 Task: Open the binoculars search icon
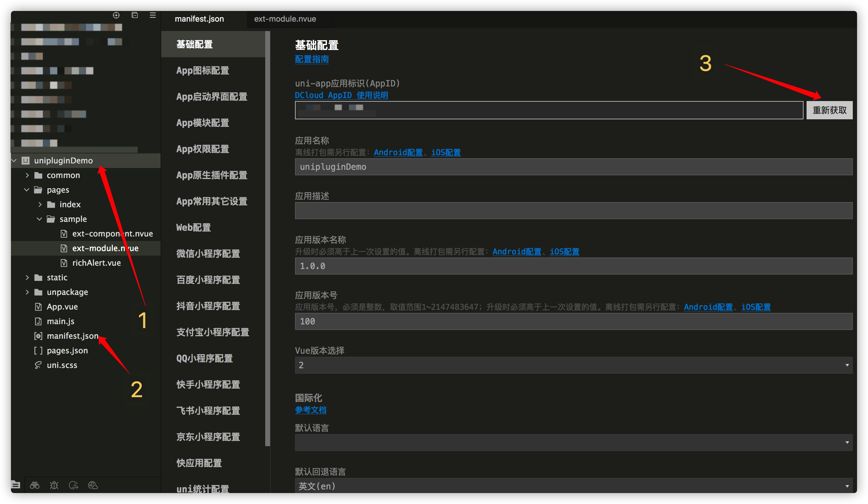(35, 485)
